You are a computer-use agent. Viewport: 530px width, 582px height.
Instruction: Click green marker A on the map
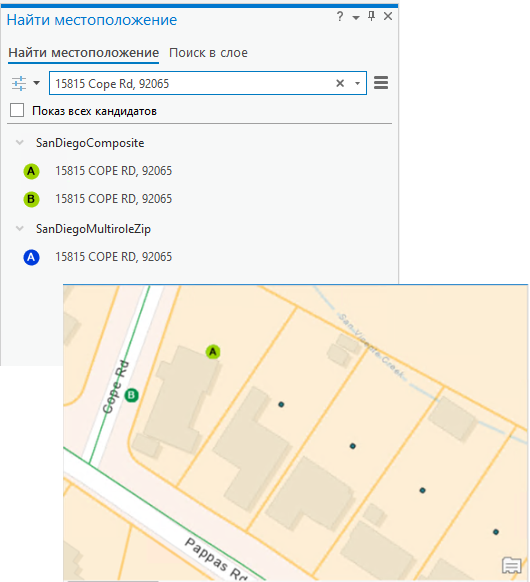coord(213,352)
